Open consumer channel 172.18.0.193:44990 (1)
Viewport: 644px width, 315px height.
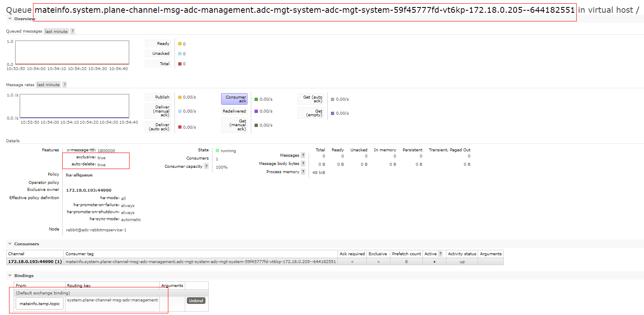pyautogui.click(x=35, y=261)
